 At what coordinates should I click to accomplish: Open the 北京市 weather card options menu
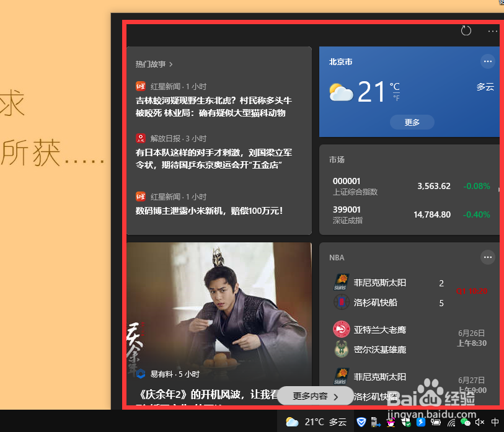[488, 61]
